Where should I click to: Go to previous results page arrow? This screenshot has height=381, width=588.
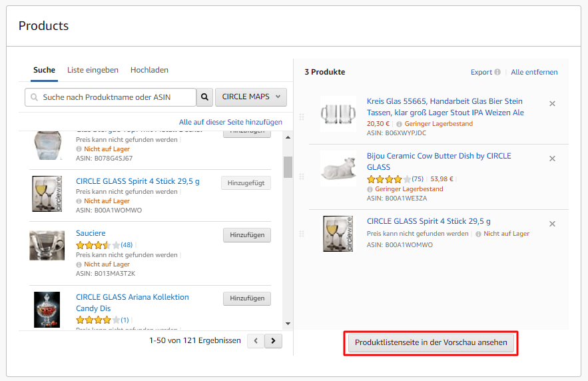[x=256, y=341]
